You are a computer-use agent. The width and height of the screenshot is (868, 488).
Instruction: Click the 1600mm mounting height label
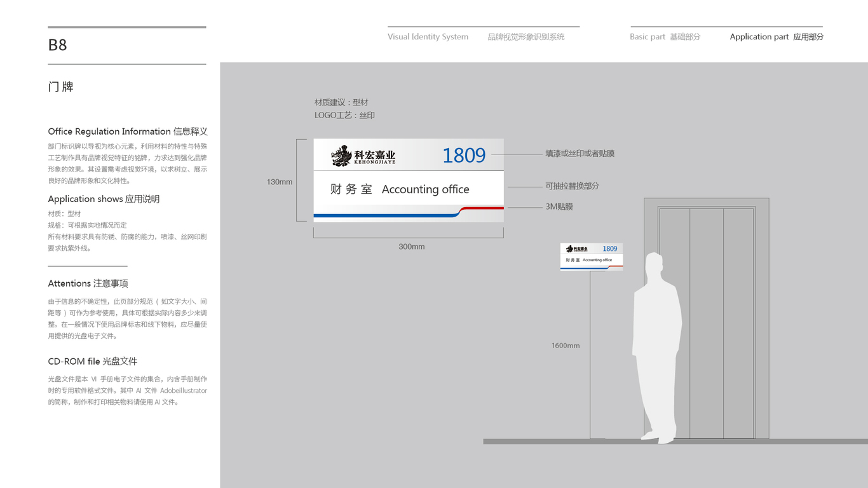(x=566, y=346)
